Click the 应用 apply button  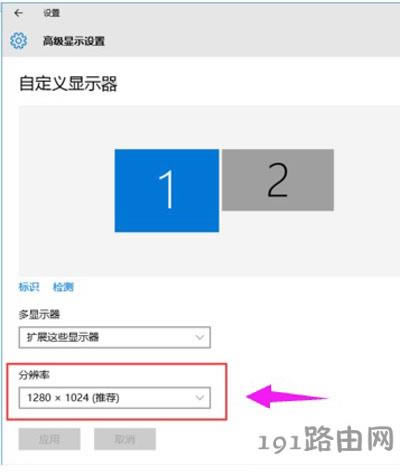(49, 439)
